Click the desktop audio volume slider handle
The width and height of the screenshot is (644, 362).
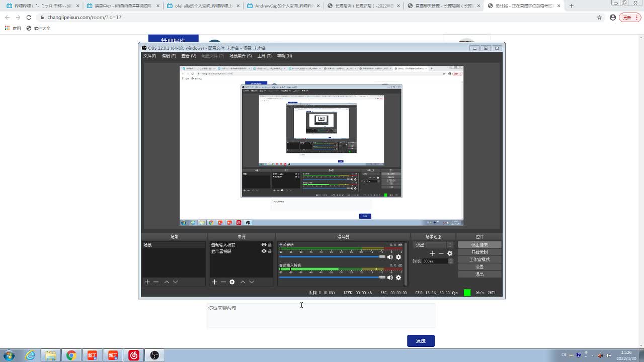(382, 257)
